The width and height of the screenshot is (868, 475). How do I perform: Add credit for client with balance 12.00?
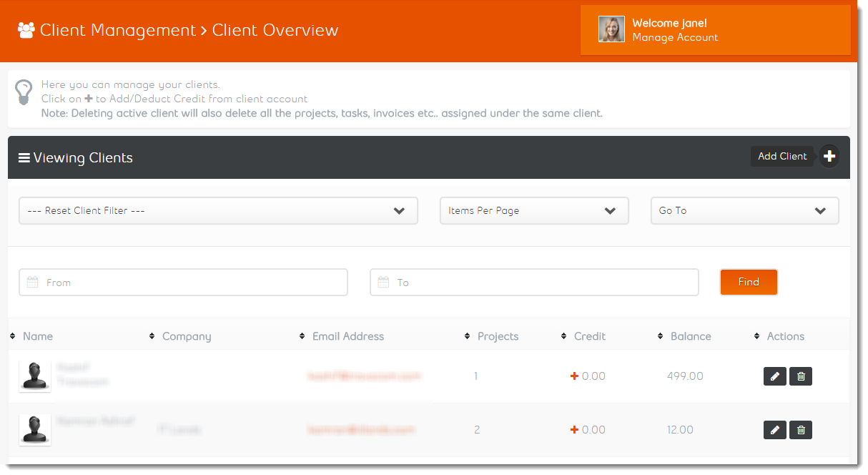tap(573, 430)
